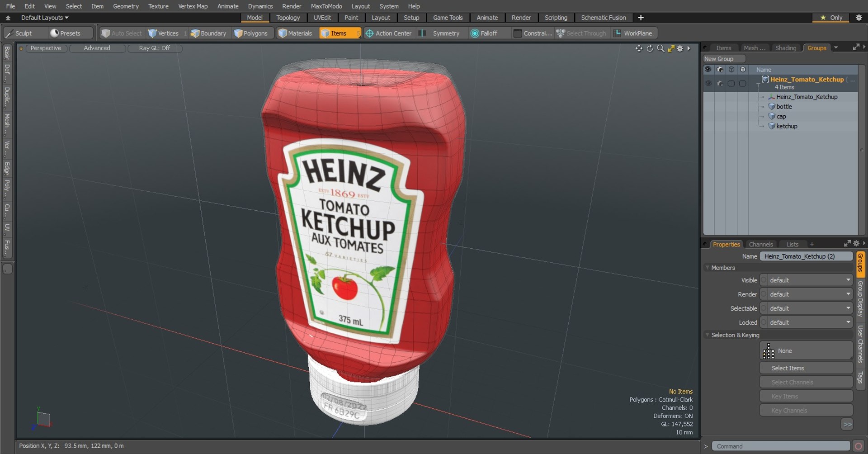Click the layout settings gear at top right
This screenshot has height=454, width=868.
click(859, 18)
